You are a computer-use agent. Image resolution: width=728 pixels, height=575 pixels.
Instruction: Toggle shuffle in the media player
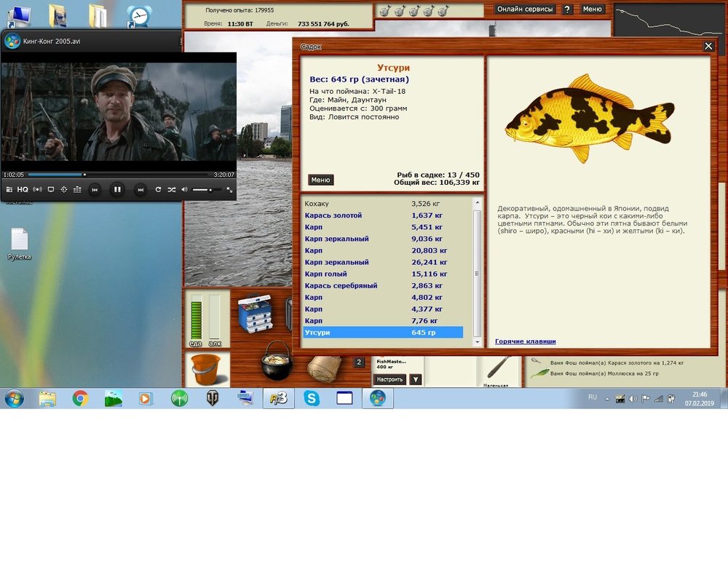coord(171,189)
